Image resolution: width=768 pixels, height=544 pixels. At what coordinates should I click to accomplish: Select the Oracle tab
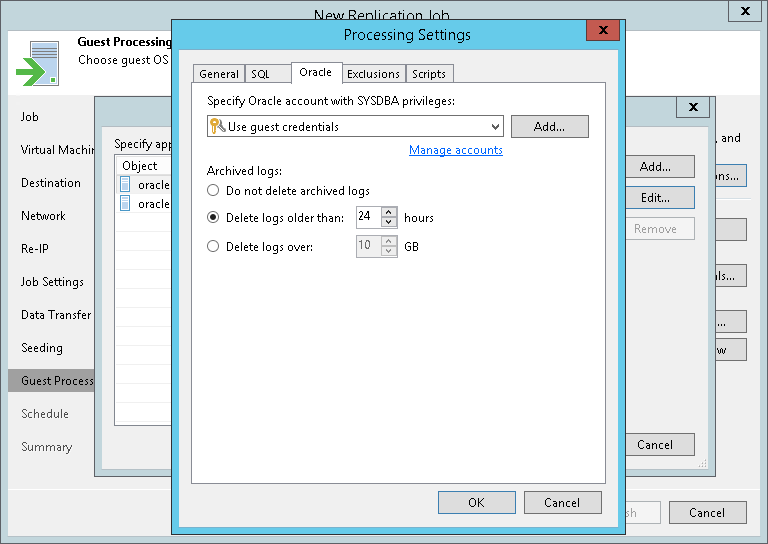316,72
